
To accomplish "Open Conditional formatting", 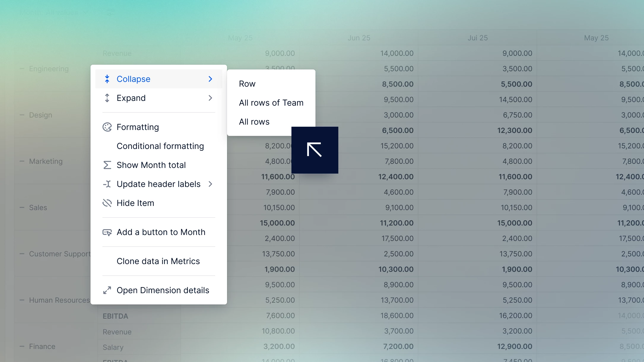I will pos(160,146).
